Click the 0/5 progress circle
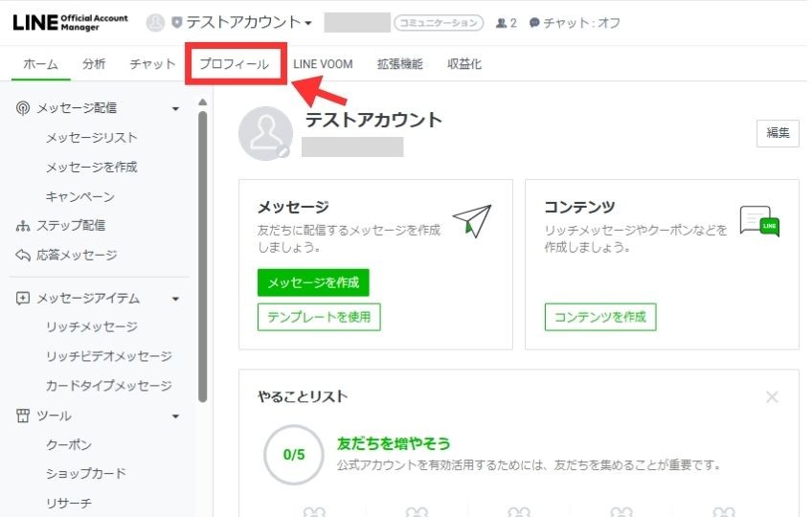This screenshot has height=517, width=812. tap(294, 455)
